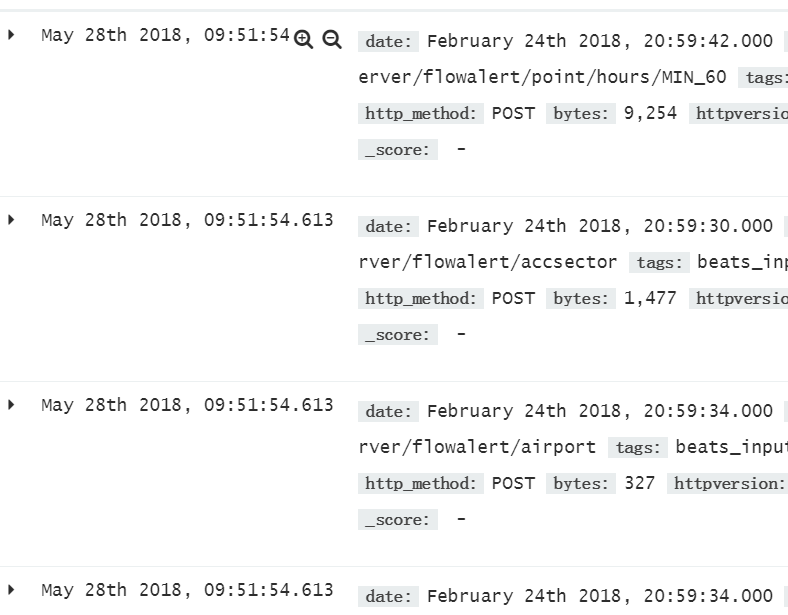Click the httpversion label in airport row

click(x=729, y=483)
